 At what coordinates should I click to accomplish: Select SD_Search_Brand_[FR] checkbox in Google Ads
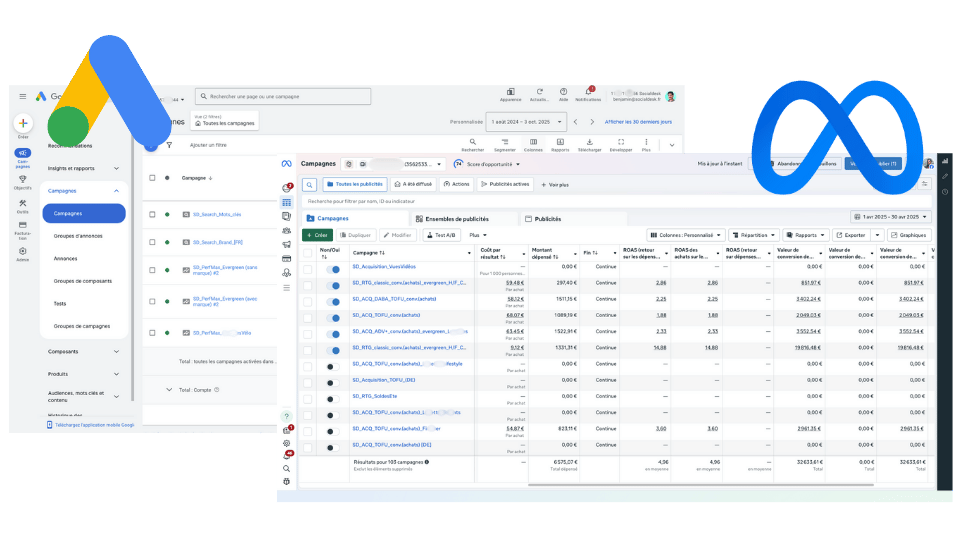coord(152,242)
